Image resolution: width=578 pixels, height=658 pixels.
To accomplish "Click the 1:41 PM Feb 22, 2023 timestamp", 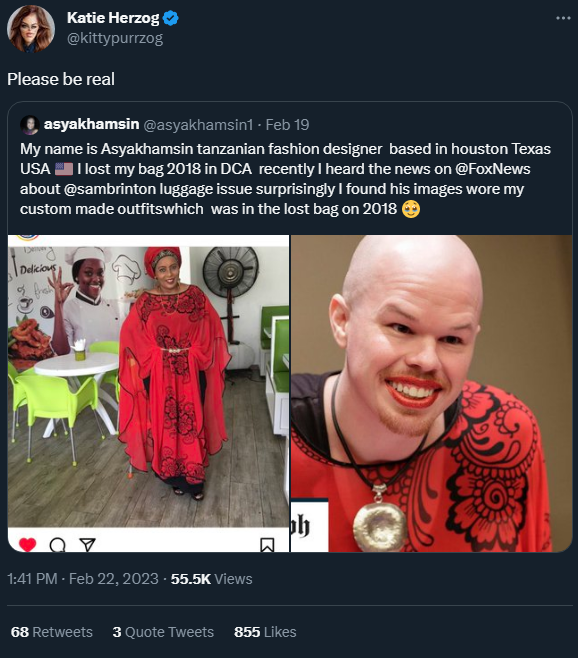I will 83,579.
